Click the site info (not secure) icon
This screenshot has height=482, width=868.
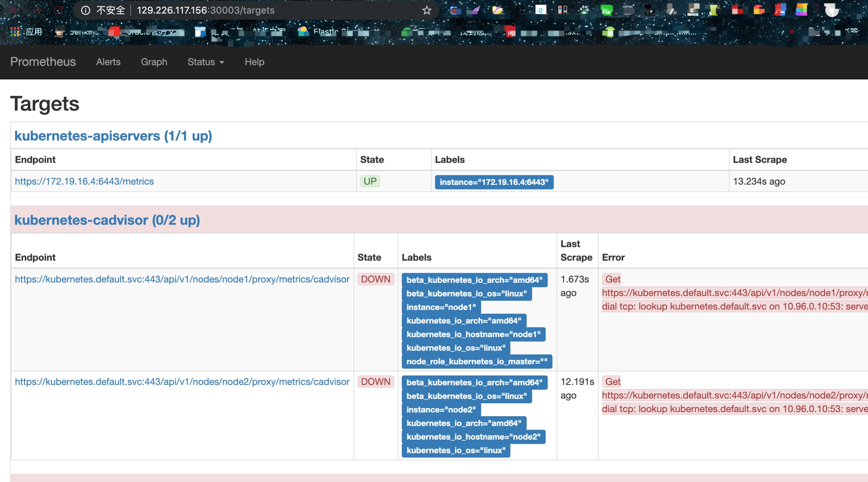85,10
